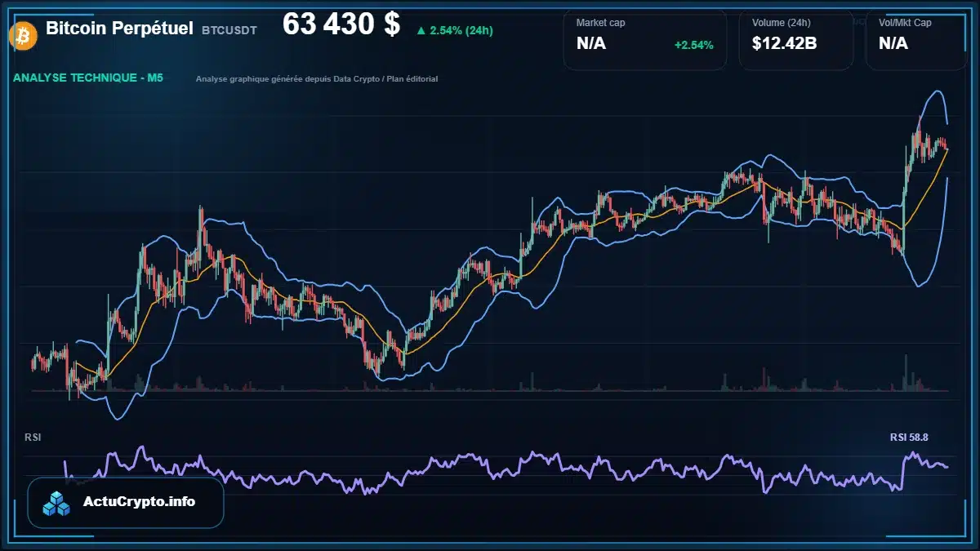The width and height of the screenshot is (980, 551).
Task: Click the Market cap card heading
Action: click(600, 23)
